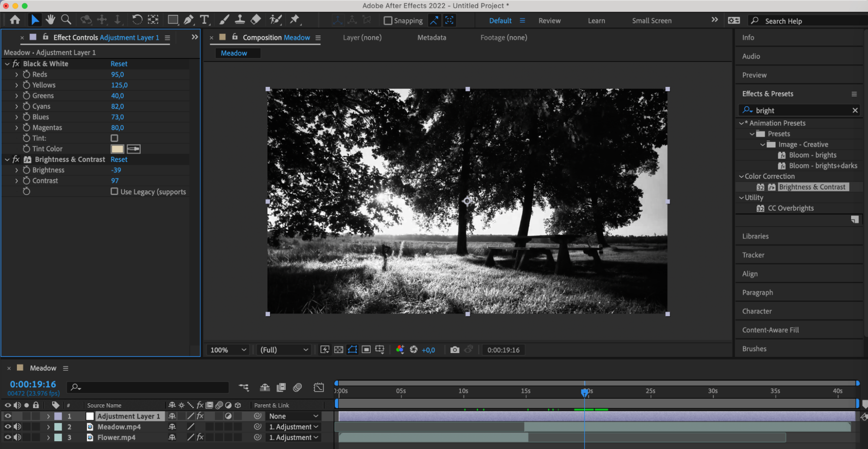Image resolution: width=868 pixels, height=449 pixels.
Task: Select the Pen tool
Action: (x=188, y=20)
